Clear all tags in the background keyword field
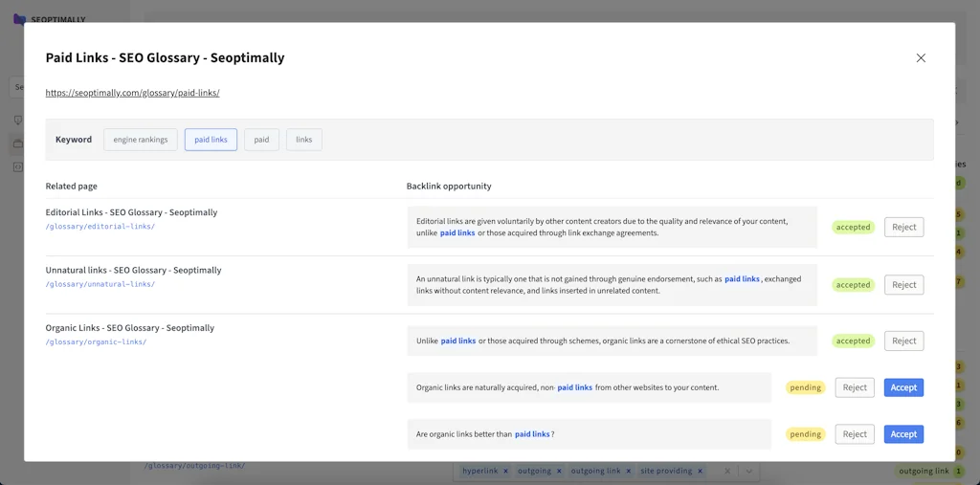This screenshot has width=980, height=485. [728, 471]
